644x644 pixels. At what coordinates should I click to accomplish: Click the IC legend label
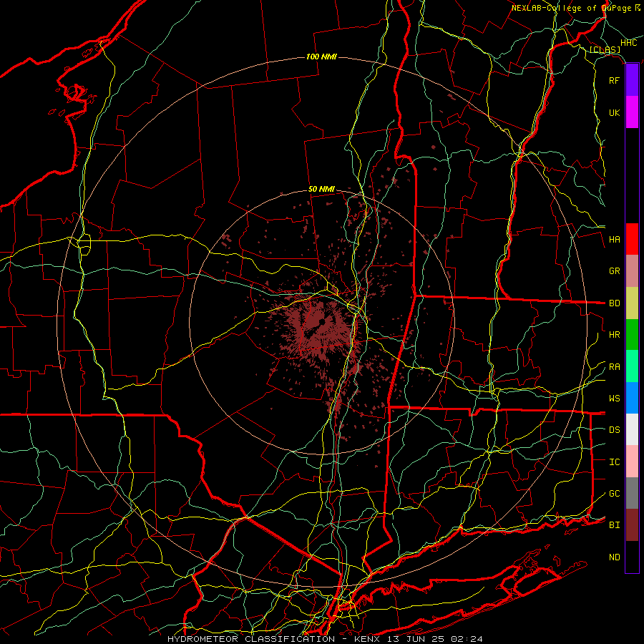(615, 462)
